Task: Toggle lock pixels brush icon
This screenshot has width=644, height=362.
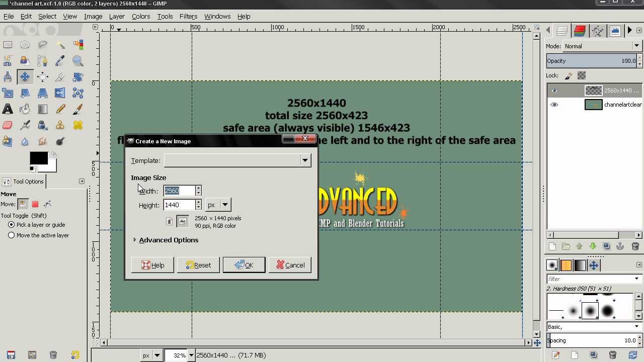Action: (569, 75)
